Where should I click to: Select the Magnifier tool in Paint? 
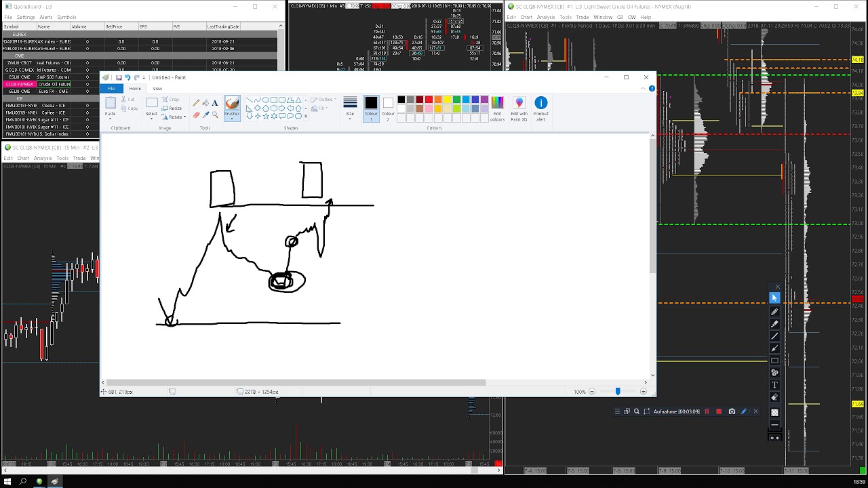[x=215, y=115]
